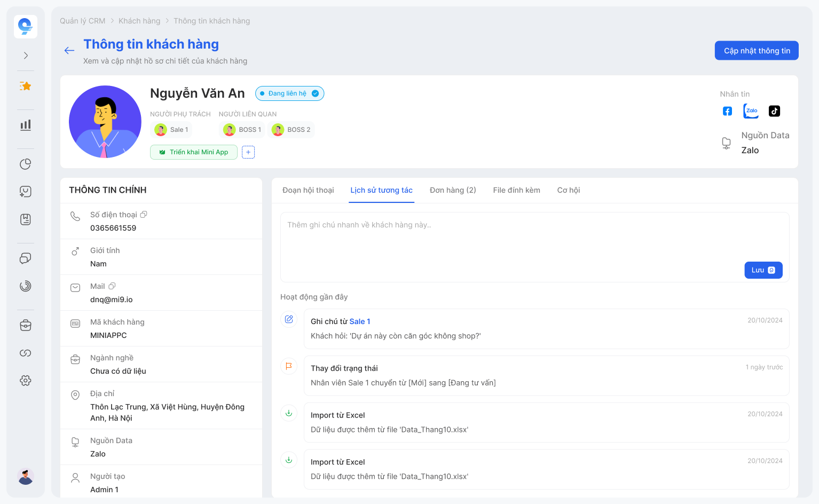The width and height of the screenshot is (819, 504).
Task: Open the bar chart statistics sidebar icon
Action: 26,125
